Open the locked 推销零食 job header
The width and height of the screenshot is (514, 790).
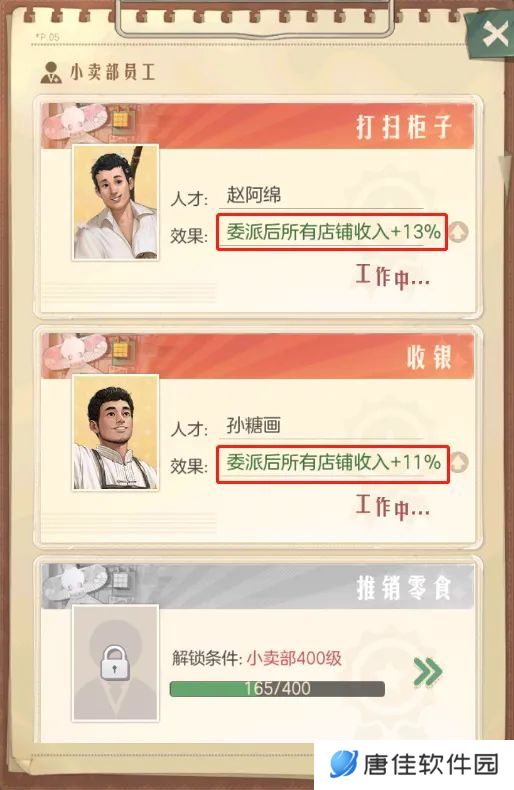[x=258, y=586]
